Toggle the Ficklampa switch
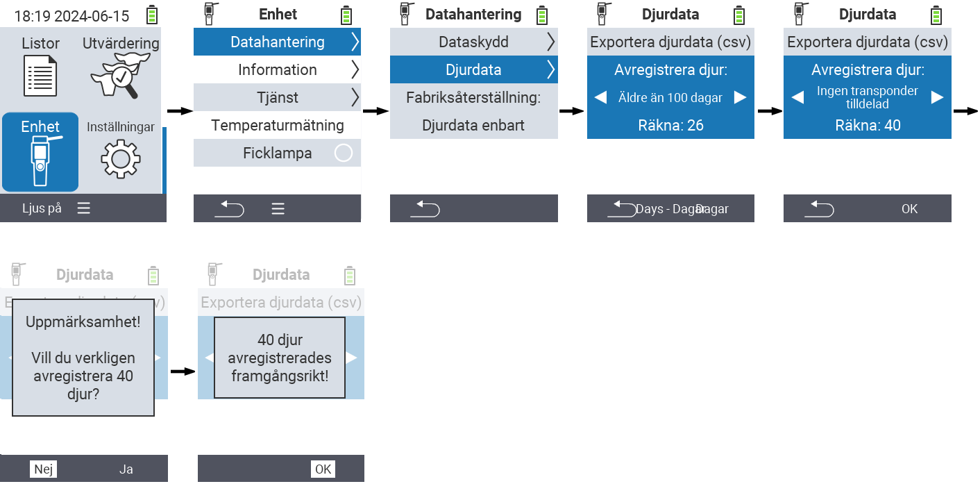 [x=344, y=153]
